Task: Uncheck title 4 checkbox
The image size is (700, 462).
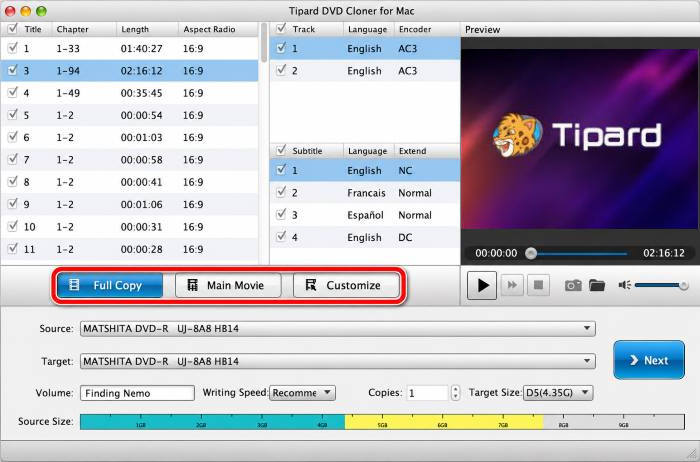Action: 13,92
